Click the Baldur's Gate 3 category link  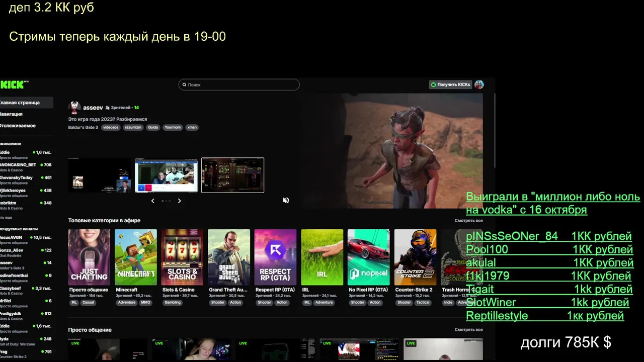point(83,128)
